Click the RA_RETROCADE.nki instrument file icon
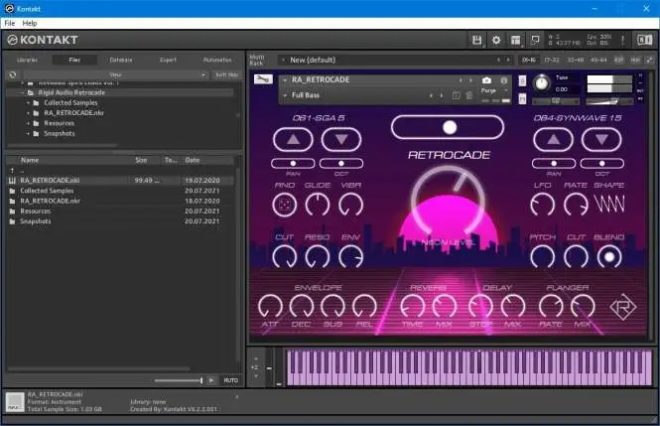 pyautogui.click(x=12, y=181)
